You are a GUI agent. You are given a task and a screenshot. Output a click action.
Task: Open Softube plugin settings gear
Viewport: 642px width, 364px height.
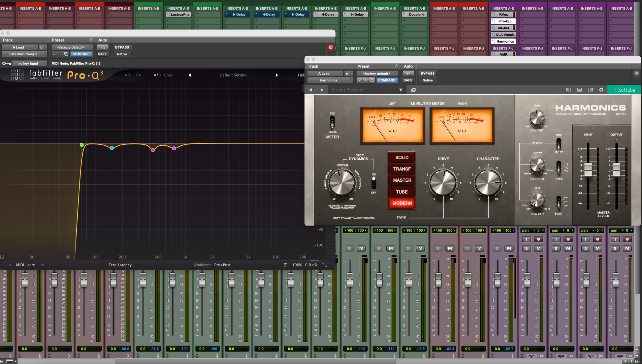(601, 90)
